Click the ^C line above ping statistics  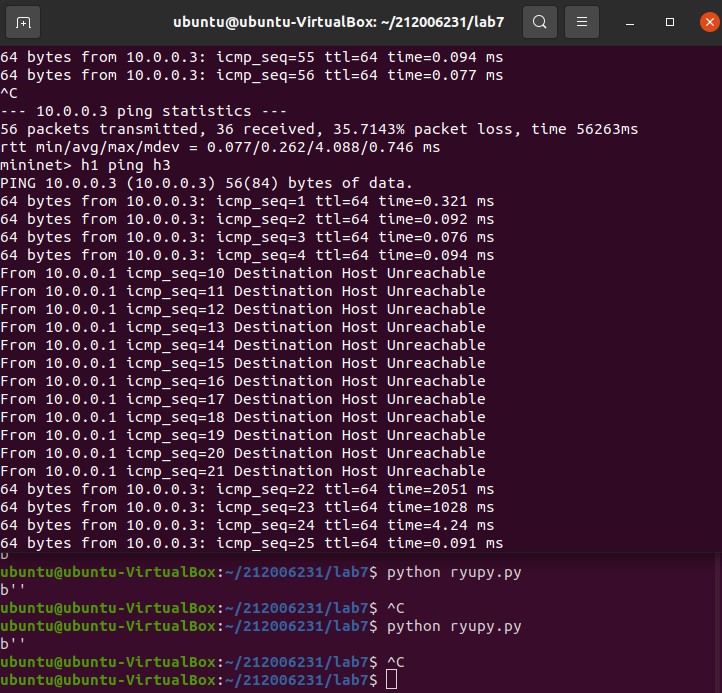9,93
